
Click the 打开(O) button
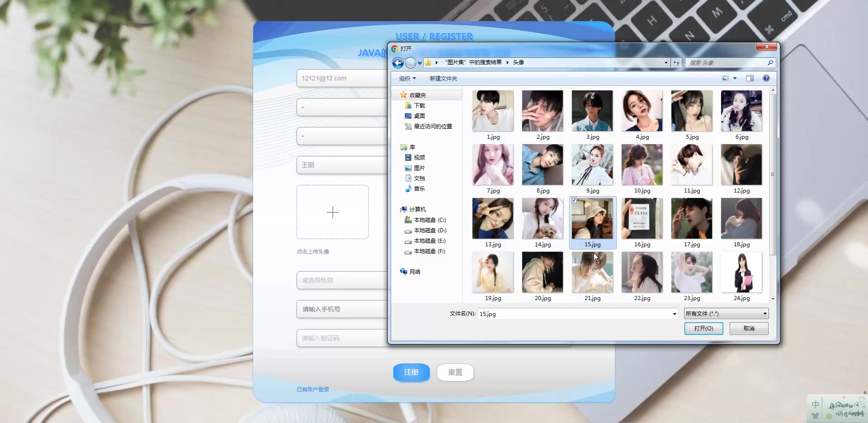click(703, 329)
